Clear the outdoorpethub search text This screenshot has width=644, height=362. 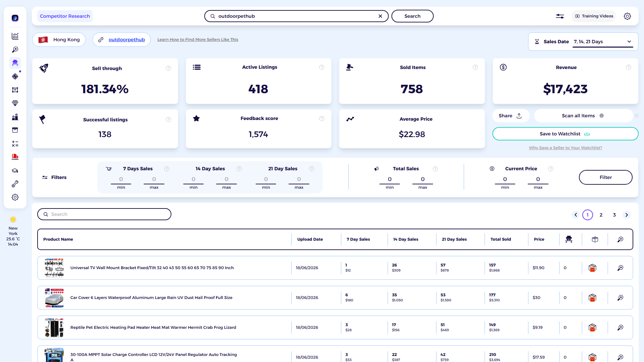[x=380, y=16]
